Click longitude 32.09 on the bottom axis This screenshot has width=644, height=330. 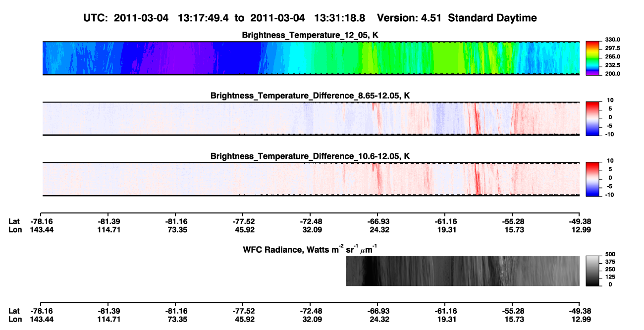click(x=310, y=319)
